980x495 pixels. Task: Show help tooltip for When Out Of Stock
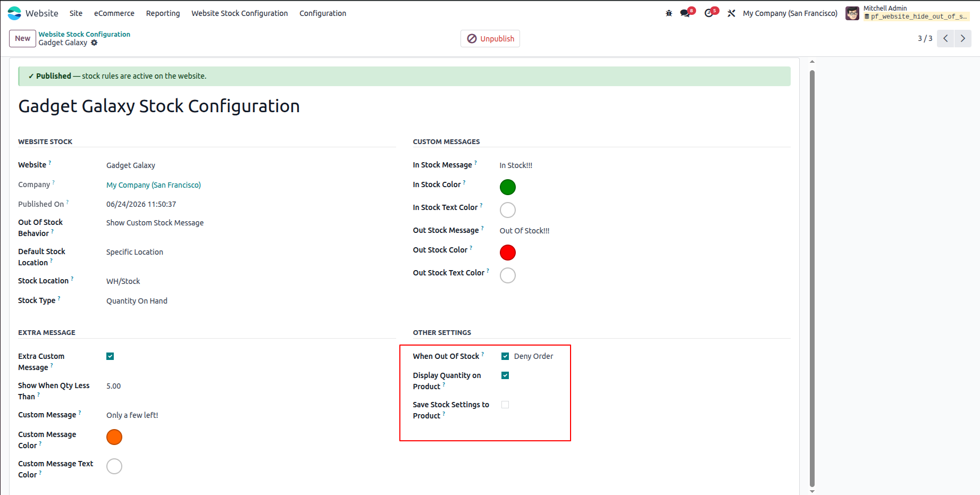pos(483,354)
